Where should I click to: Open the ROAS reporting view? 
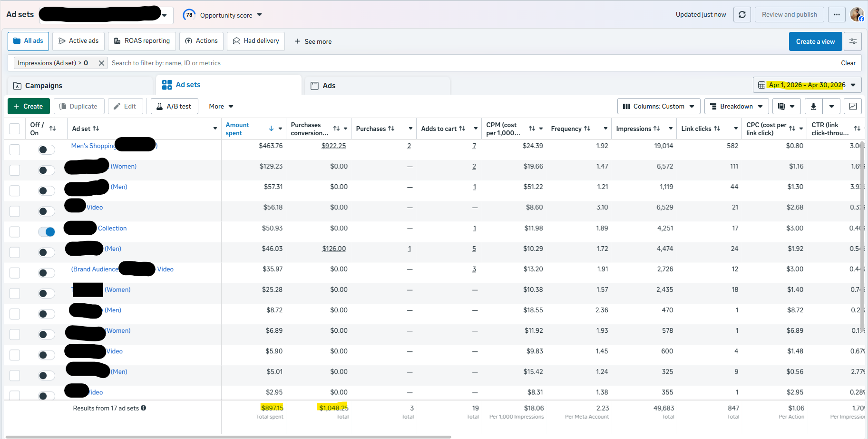(142, 41)
